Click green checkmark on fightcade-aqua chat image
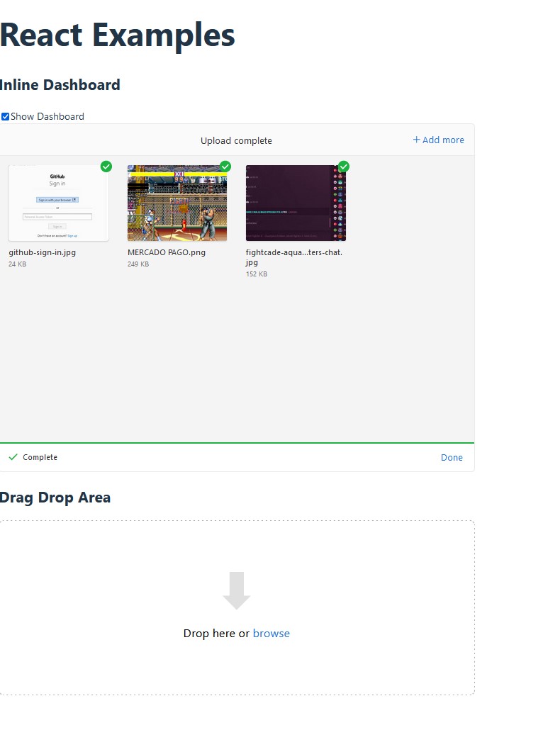 344,167
